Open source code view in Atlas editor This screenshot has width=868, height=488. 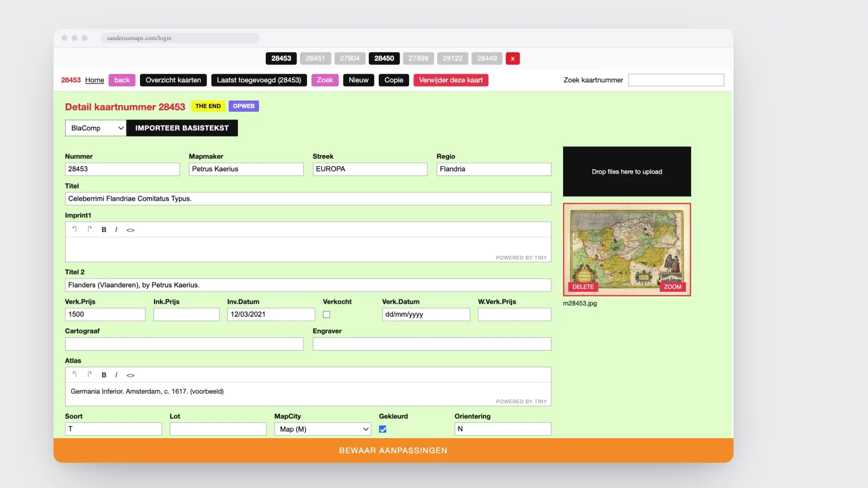(131, 375)
